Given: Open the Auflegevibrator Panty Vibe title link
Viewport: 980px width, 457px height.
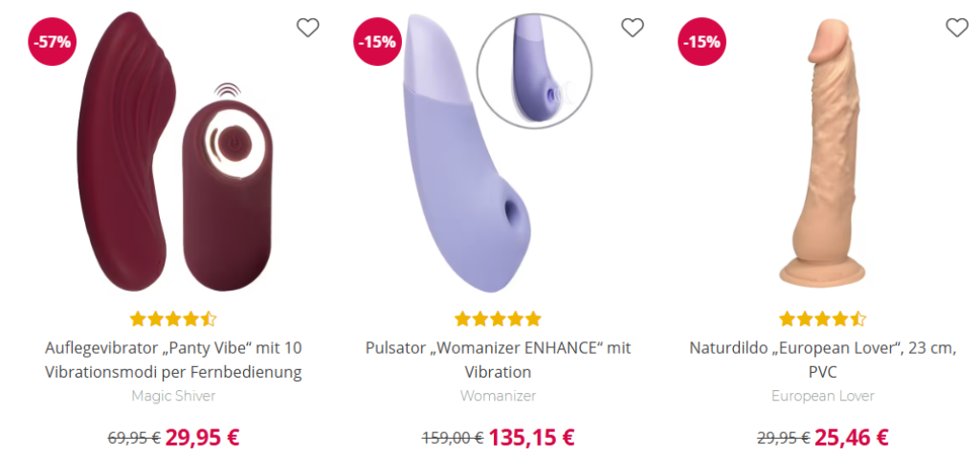Looking at the screenshot, I should click(x=173, y=360).
